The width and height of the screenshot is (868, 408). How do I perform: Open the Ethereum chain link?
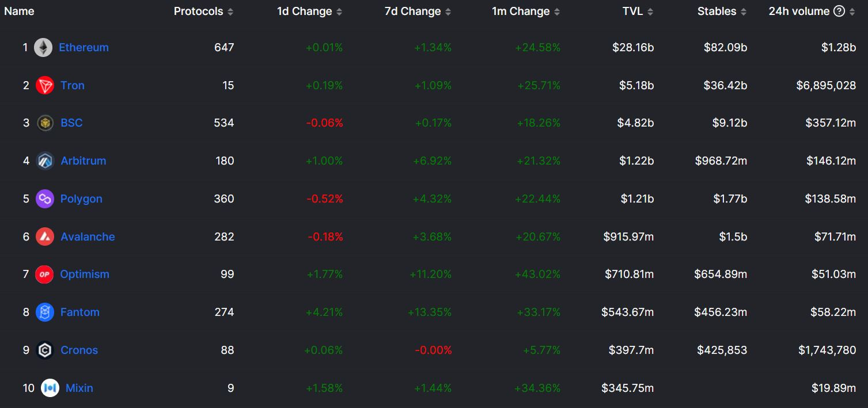point(84,48)
